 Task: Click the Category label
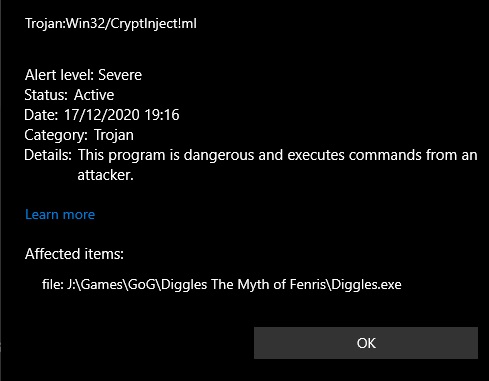(x=56, y=135)
